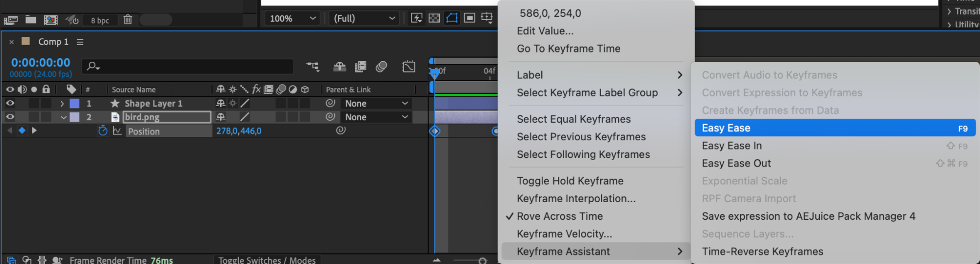The height and width of the screenshot is (264, 980).
Task: Click the trash delete icon
Action: click(127, 20)
